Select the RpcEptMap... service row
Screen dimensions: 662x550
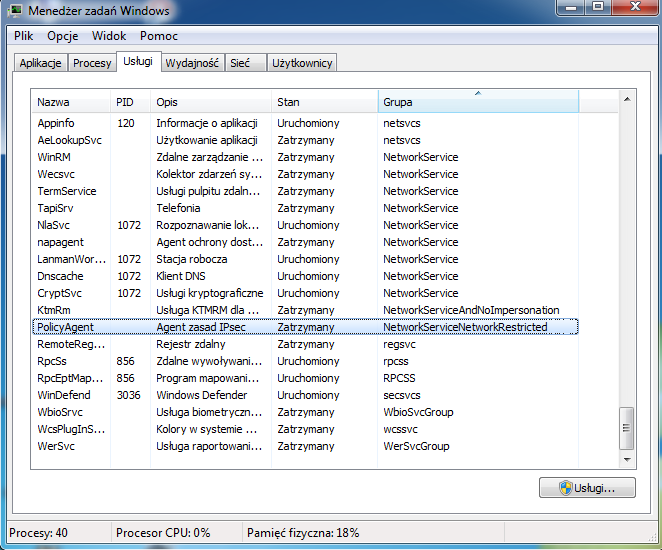305,378
